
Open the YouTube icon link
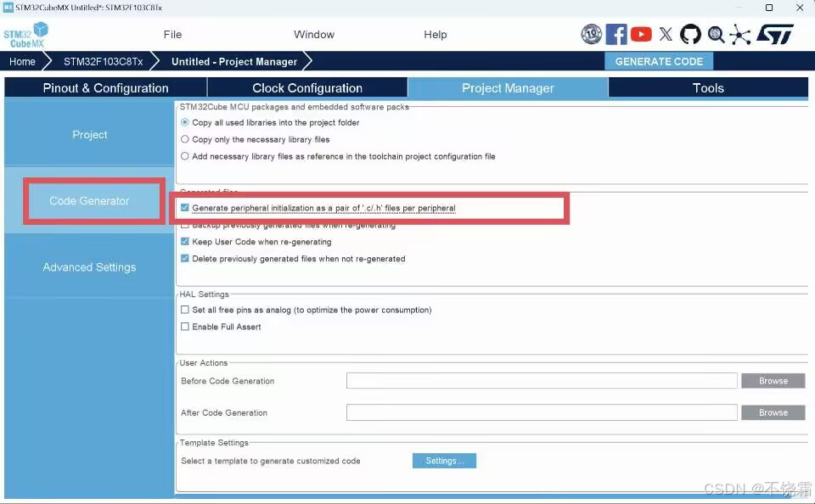641,34
